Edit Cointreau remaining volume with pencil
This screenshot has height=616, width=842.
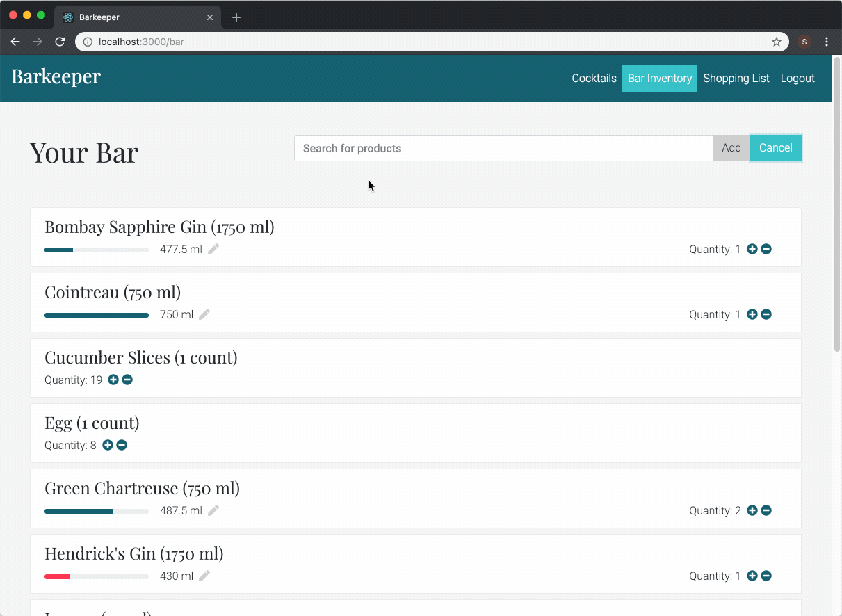click(204, 314)
